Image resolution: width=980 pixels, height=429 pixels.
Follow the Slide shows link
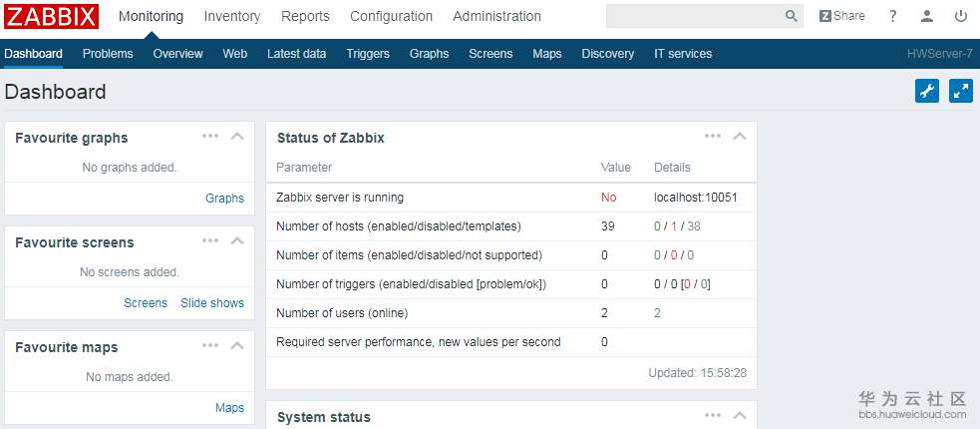point(212,303)
